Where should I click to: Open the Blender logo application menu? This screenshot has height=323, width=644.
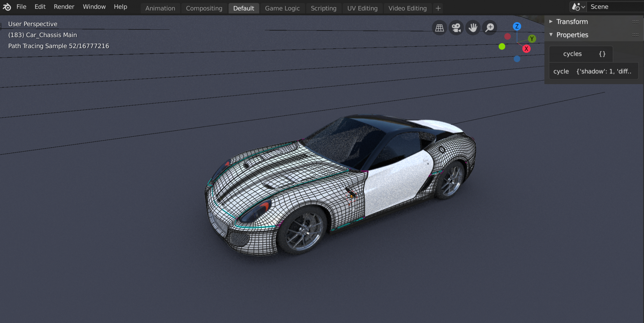point(7,7)
